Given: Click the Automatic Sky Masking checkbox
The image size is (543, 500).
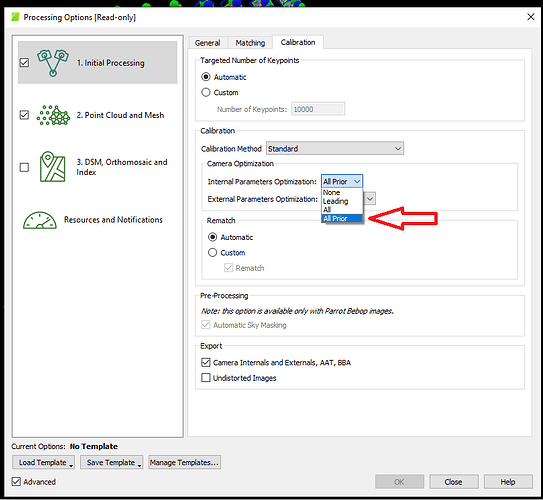Looking at the screenshot, I should (x=206, y=325).
